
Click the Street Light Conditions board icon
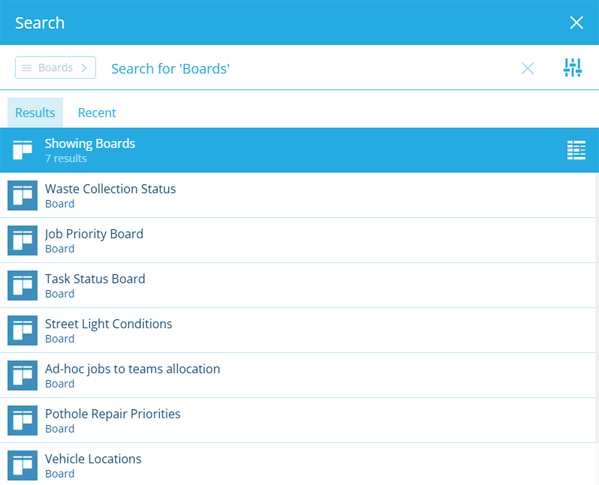[x=23, y=330]
